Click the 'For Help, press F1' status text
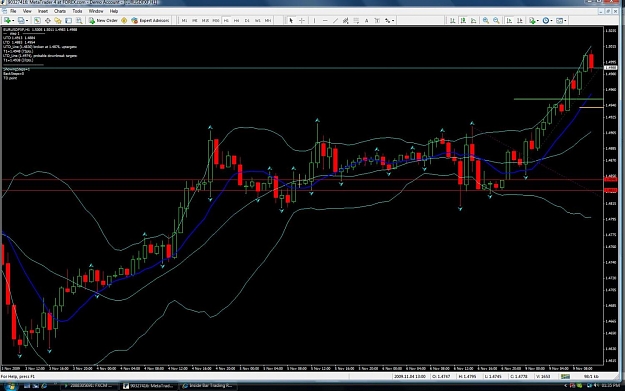This screenshot has width=625, height=391. coord(18,376)
